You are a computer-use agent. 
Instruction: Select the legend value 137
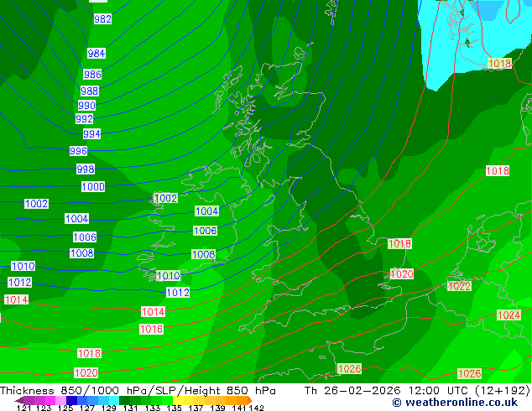[196, 408]
